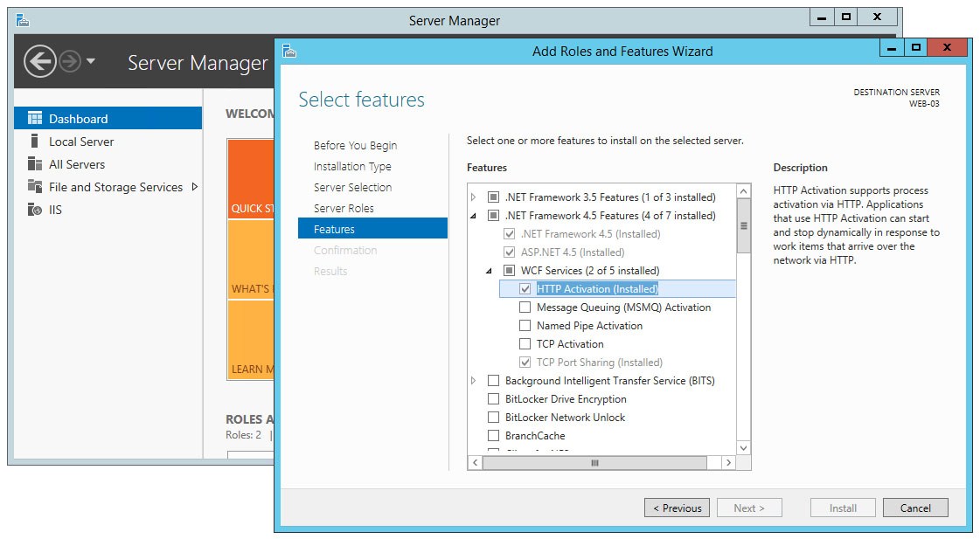This screenshot has height=539, width=980.
Task: Expand Background Intelligent Transfer Service (BITS)
Action: coord(471,380)
